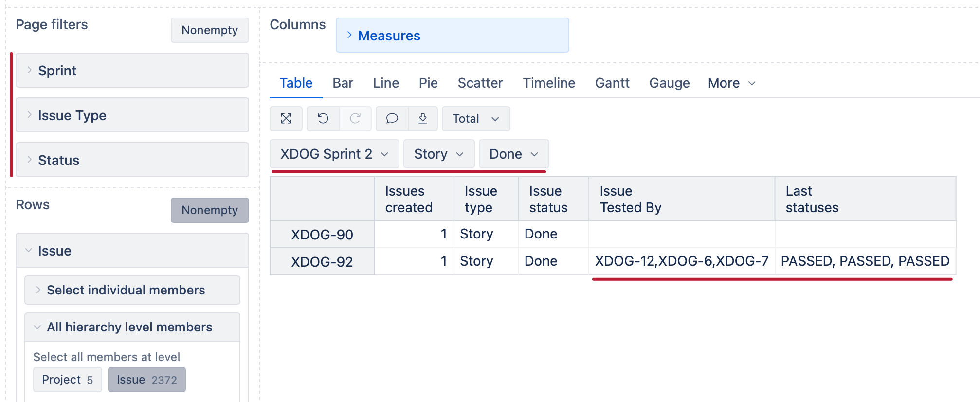The image size is (980, 402).
Task: Expand the Measures columns dimension
Action: (389, 36)
